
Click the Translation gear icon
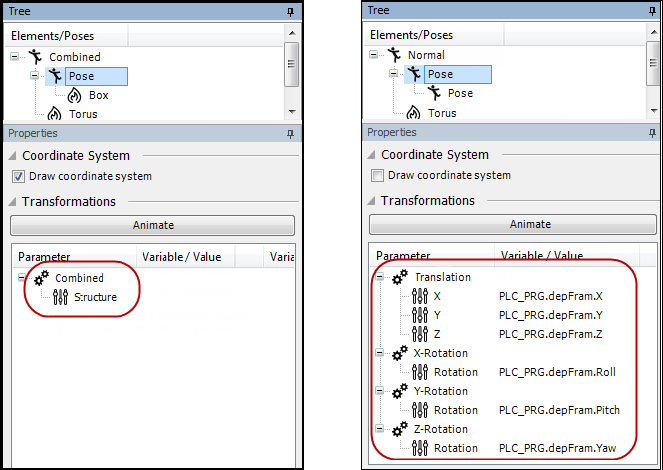point(400,277)
